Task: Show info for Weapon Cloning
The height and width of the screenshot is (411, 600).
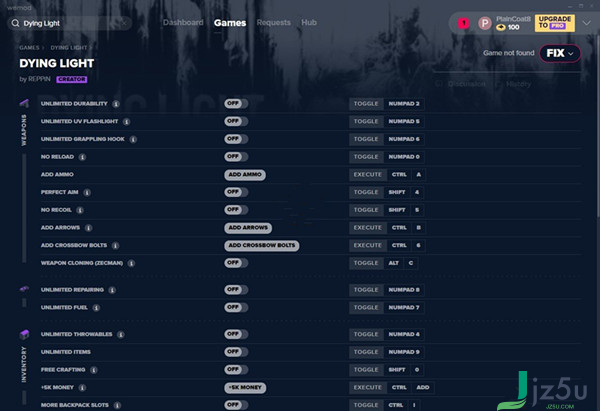Action: 131,263
